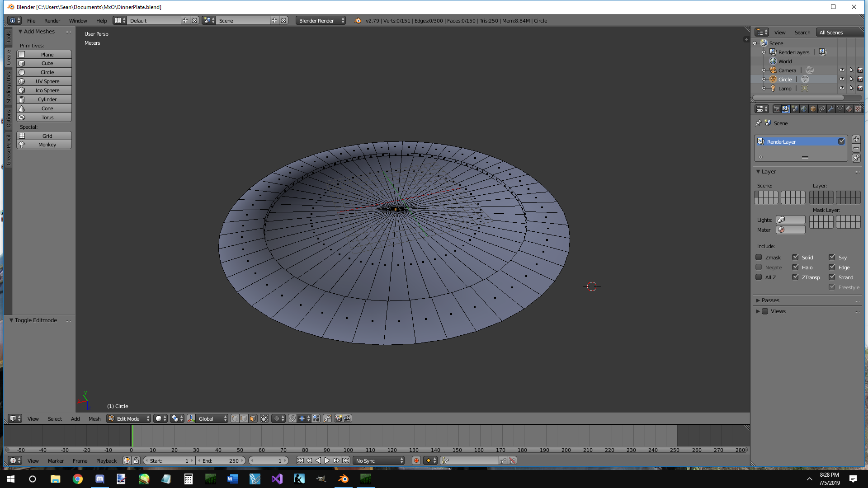This screenshot has width=868, height=488.
Task: Disable the Sky include checkbox
Action: 832,257
